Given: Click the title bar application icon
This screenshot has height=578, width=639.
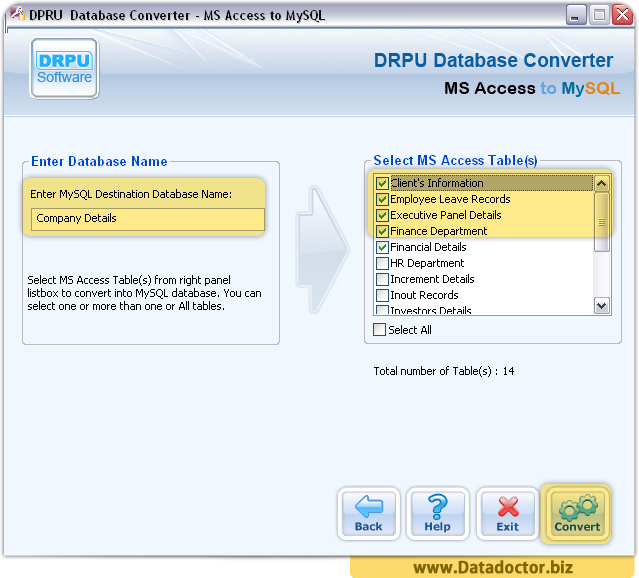Looking at the screenshot, I should [x=18, y=14].
